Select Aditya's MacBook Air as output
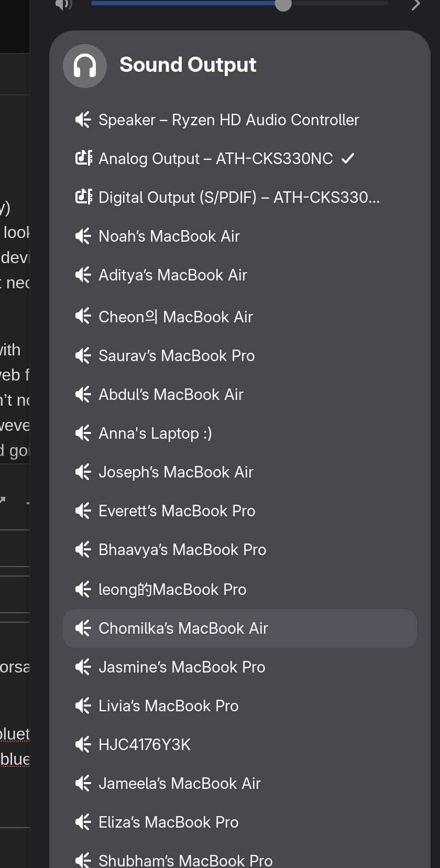This screenshot has width=440, height=868. [240, 275]
